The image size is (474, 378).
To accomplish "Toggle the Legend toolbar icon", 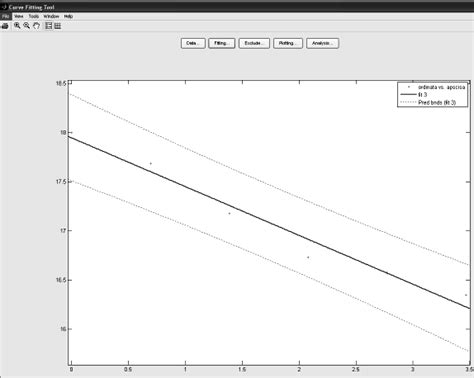I will point(49,26).
